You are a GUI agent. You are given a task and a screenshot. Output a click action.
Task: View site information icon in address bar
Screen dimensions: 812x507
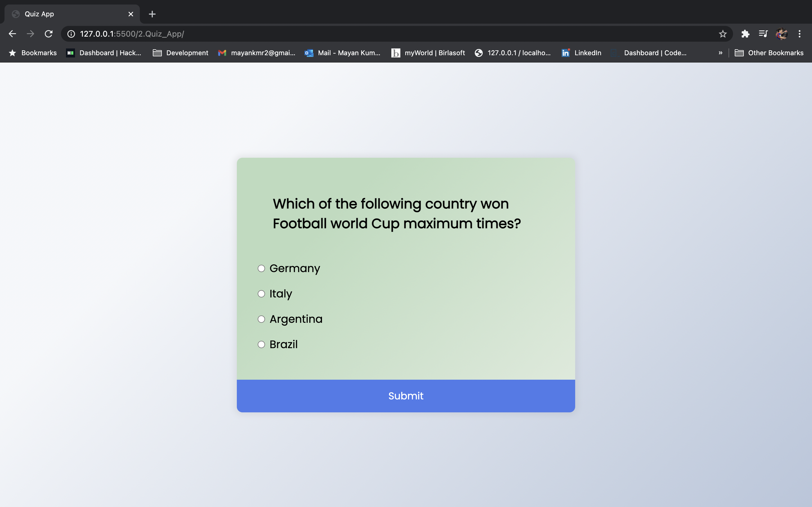(x=71, y=34)
